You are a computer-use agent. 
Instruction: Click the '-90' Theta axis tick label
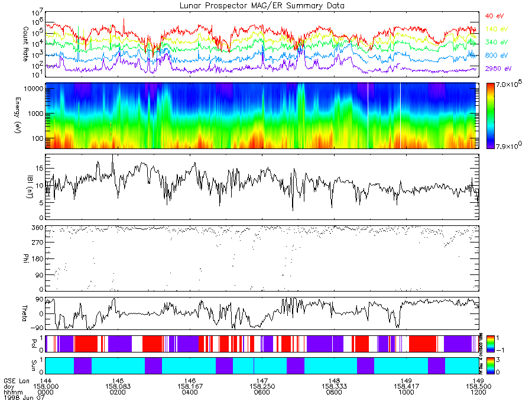coord(37,328)
